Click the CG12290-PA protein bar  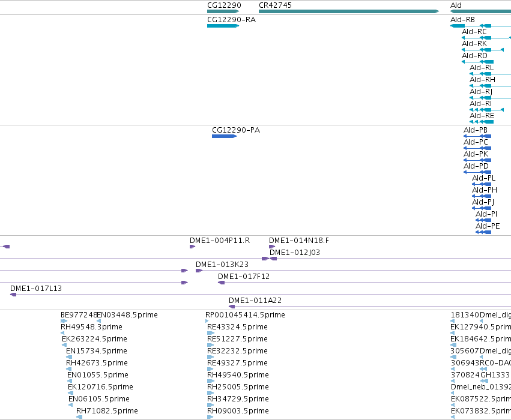pyautogui.click(x=224, y=136)
